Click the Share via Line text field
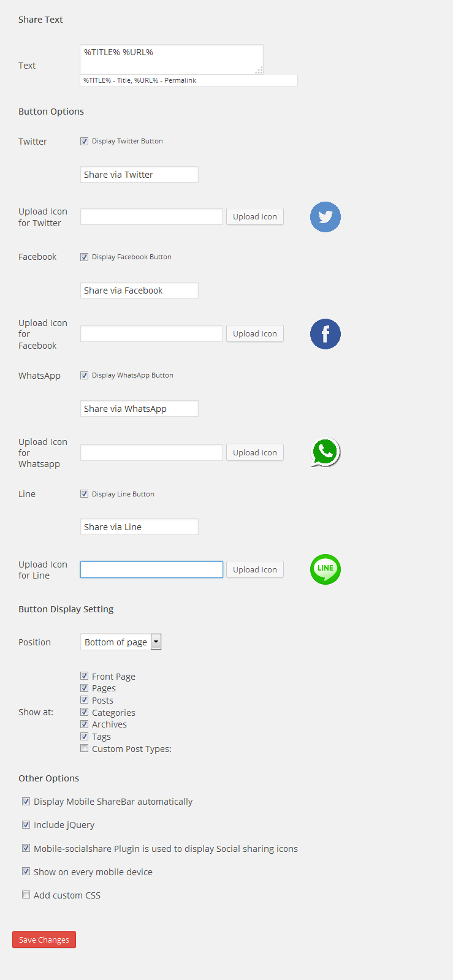The image size is (453, 980). [x=139, y=527]
